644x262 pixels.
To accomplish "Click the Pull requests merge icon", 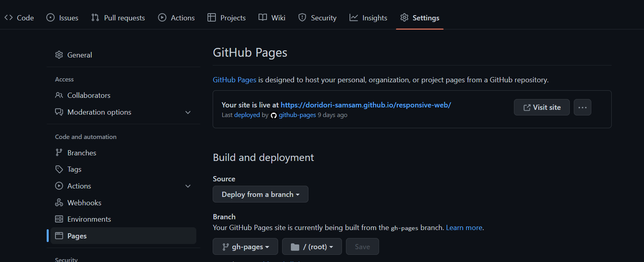I will tap(95, 18).
